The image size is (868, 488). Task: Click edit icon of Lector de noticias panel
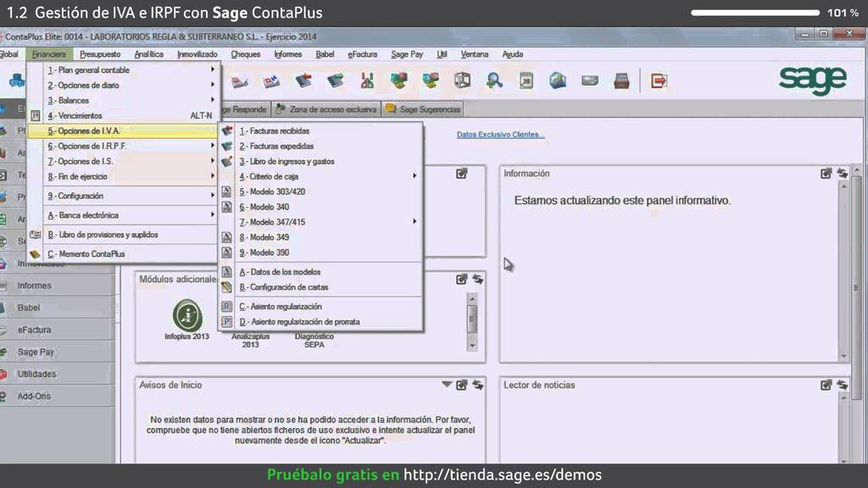point(826,385)
